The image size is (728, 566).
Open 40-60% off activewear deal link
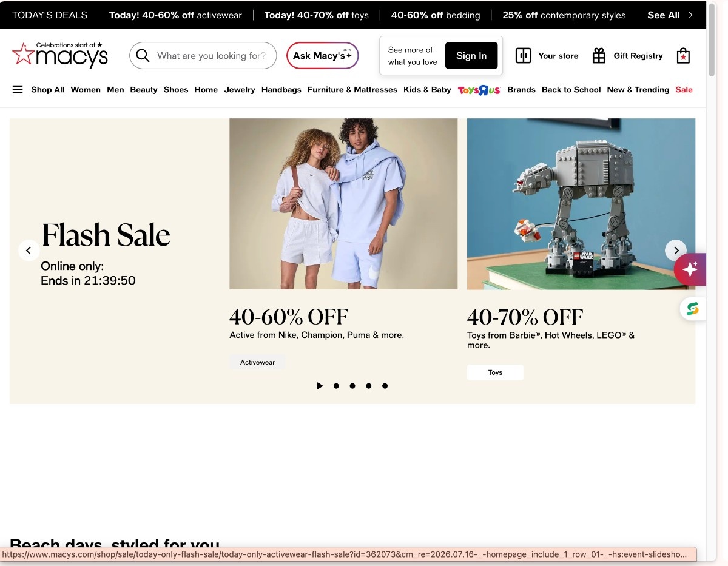point(175,15)
